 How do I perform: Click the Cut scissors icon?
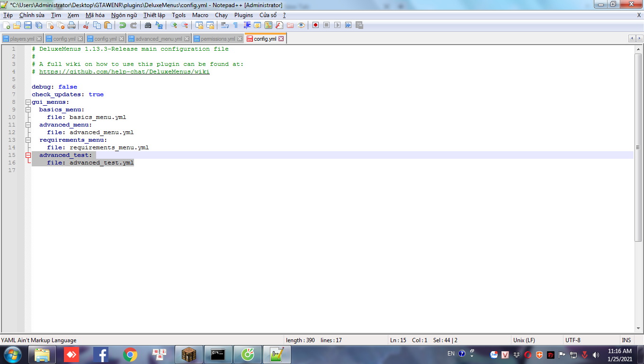[x=86, y=25]
